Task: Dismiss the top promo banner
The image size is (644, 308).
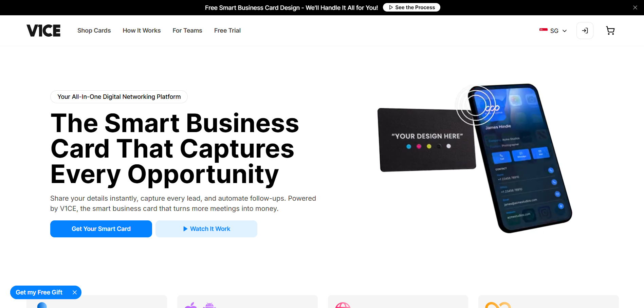Action: (635, 7)
